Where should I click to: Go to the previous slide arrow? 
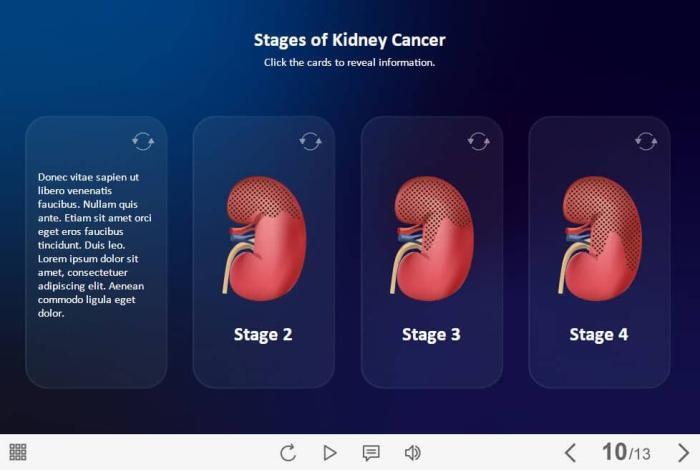pyautogui.click(x=570, y=453)
